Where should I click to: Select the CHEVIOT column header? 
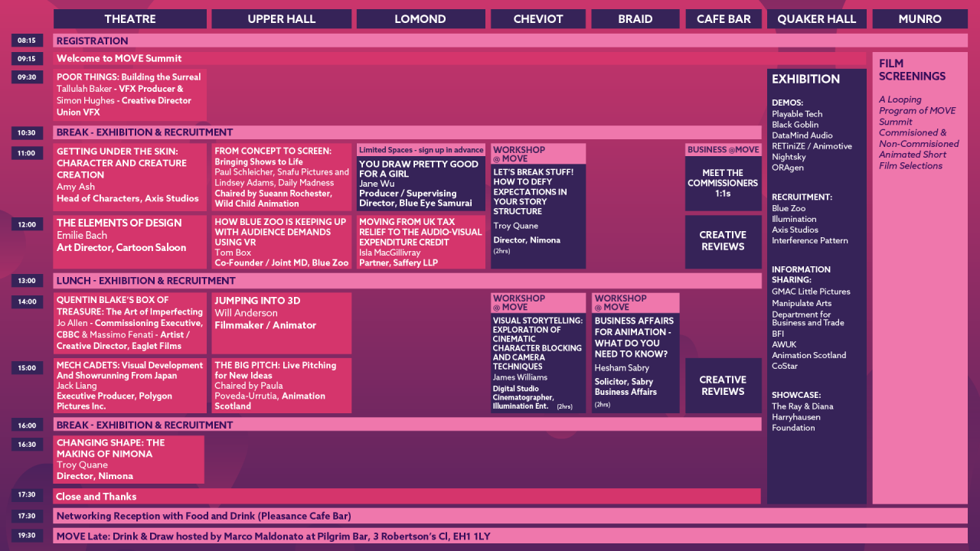tap(538, 19)
